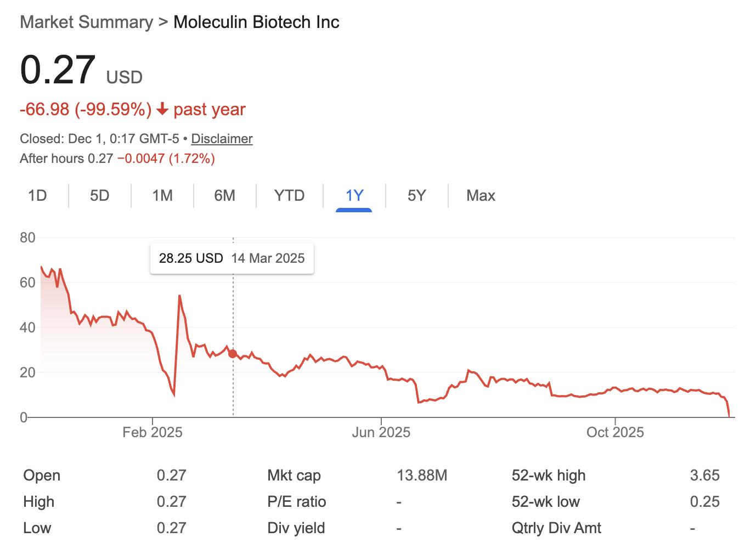
Task: Click the red data point marker on chart
Action: pos(233,354)
